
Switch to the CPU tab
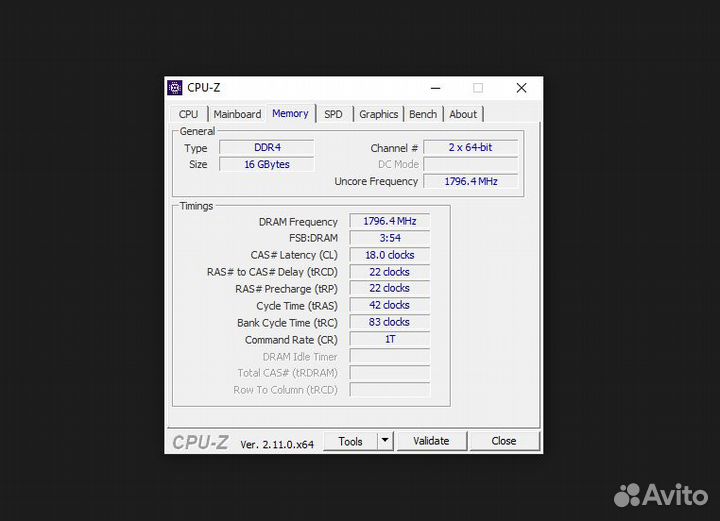188,114
